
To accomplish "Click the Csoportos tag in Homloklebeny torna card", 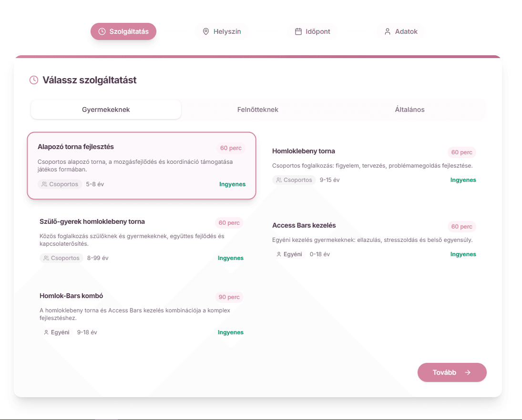I will (x=294, y=180).
